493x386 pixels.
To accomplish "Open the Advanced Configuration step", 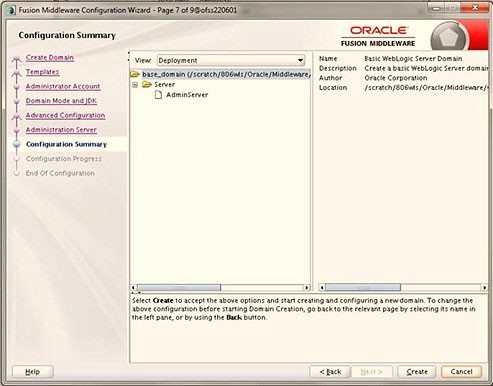I will point(65,115).
